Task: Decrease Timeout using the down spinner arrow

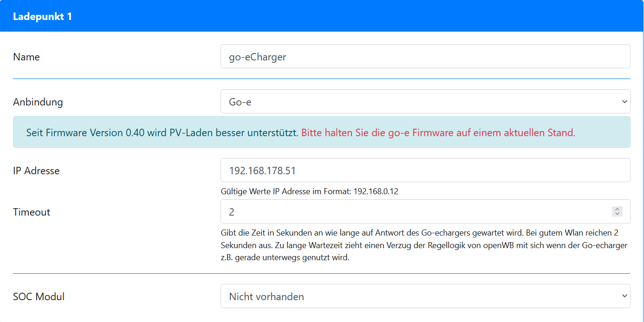Action: coord(617,214)
